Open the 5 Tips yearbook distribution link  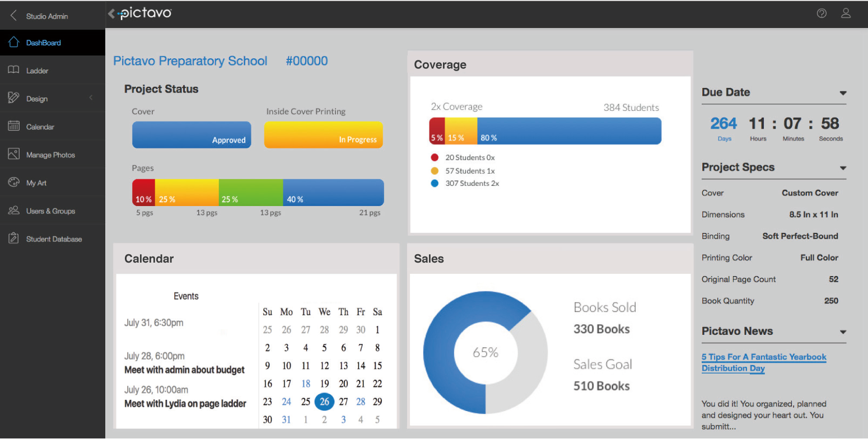(764, 362)
